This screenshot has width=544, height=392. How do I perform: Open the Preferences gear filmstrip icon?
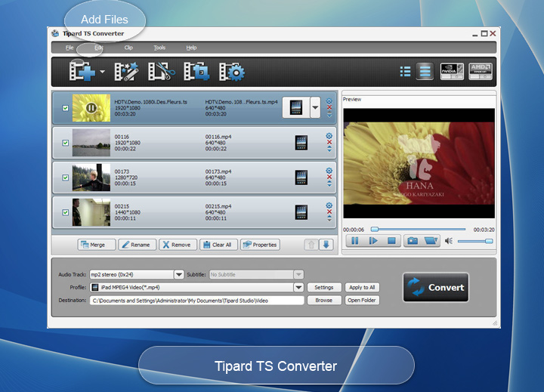(x=232, y=72)
